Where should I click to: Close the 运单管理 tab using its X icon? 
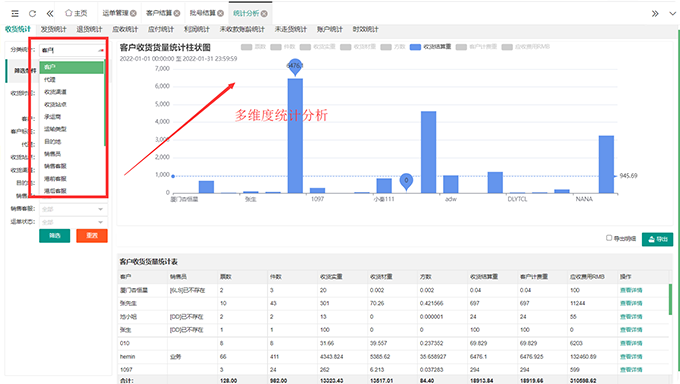pyautogui.click(x=134, y=13)
